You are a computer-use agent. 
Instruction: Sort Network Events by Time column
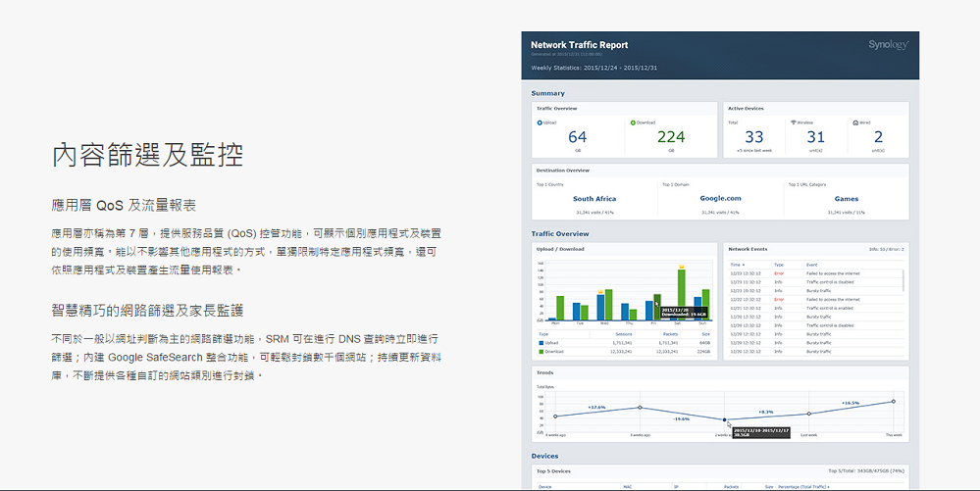[x=738, y=265]
